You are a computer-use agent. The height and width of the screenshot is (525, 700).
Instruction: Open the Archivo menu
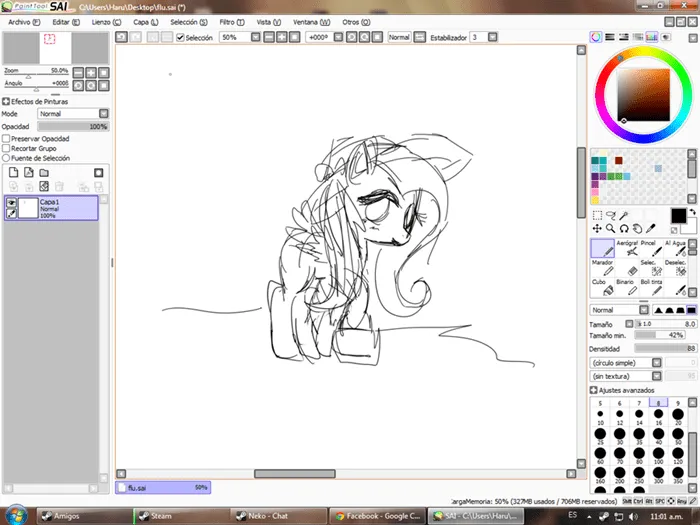(24, 22)
